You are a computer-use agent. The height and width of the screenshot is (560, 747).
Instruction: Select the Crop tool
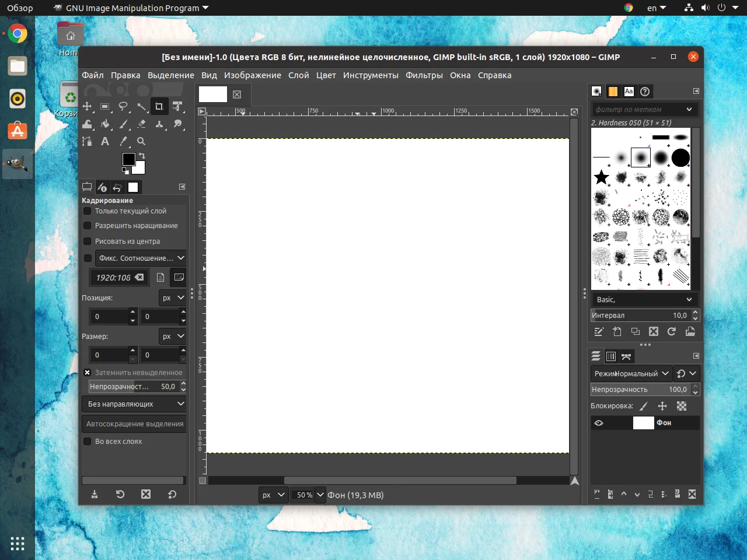(x=159, y=106)
